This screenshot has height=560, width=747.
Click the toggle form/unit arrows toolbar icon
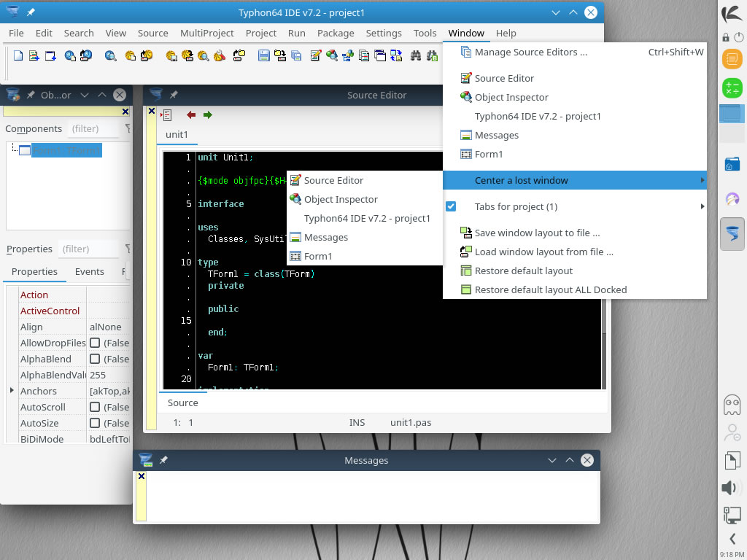click(396, 55)
